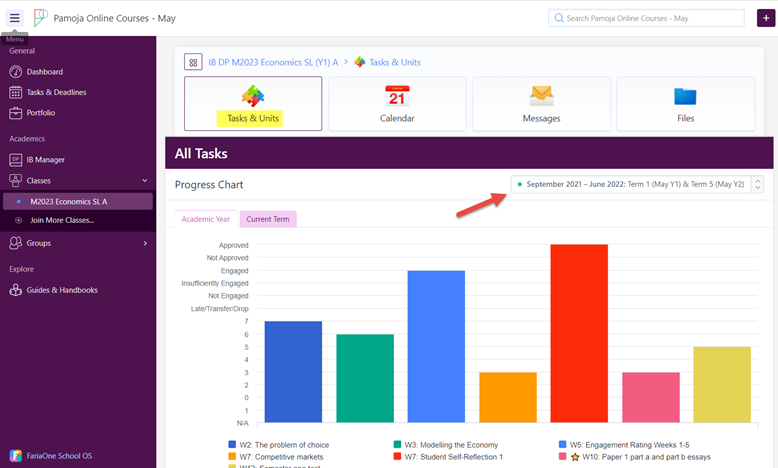Click the Not Approved axis label
Screen dimensions: 778x468
228,258
